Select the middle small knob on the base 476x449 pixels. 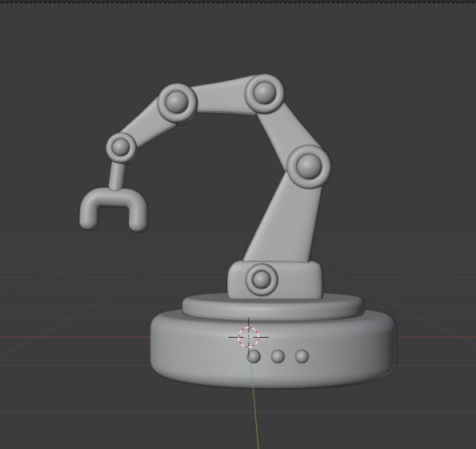(x=278, y=356)
